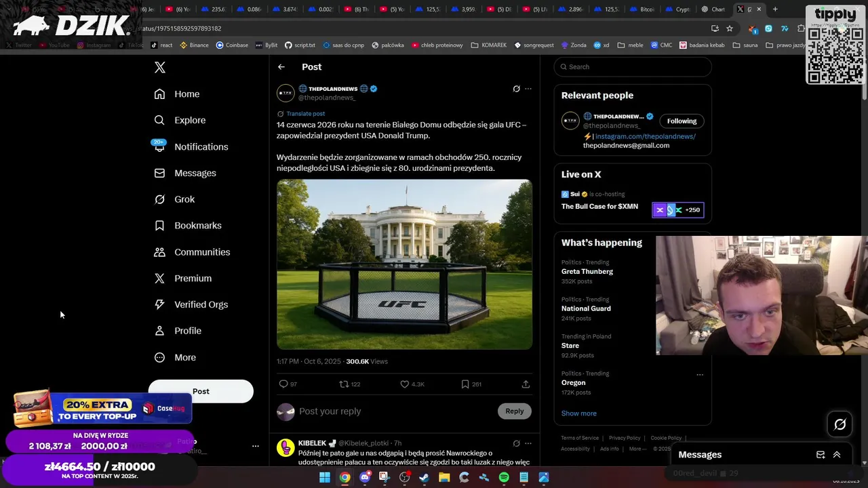Open the Oregon trending topic
Screen dimensions: 868x488
573,383
